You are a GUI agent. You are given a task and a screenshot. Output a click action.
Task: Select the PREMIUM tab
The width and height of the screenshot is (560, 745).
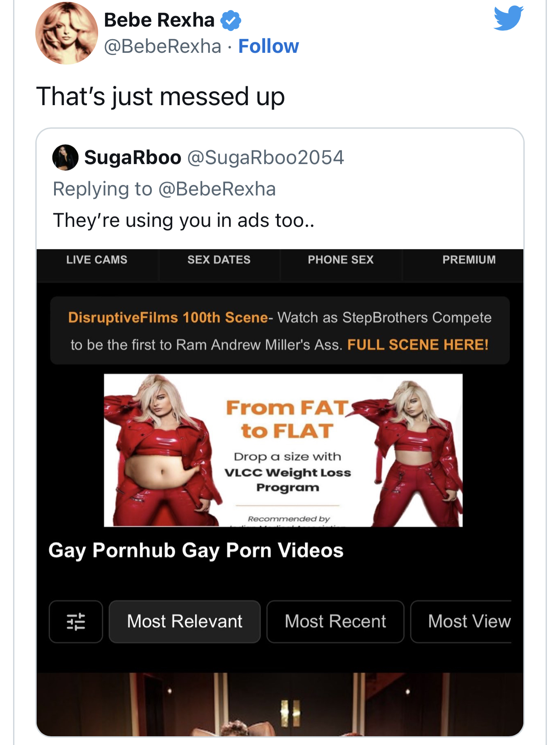(x=469, y=260)
